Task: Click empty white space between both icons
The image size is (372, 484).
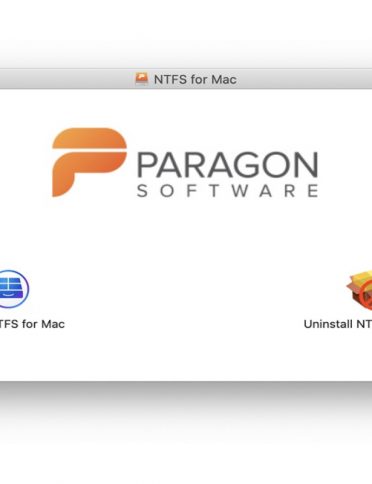Action: point(187,293)
